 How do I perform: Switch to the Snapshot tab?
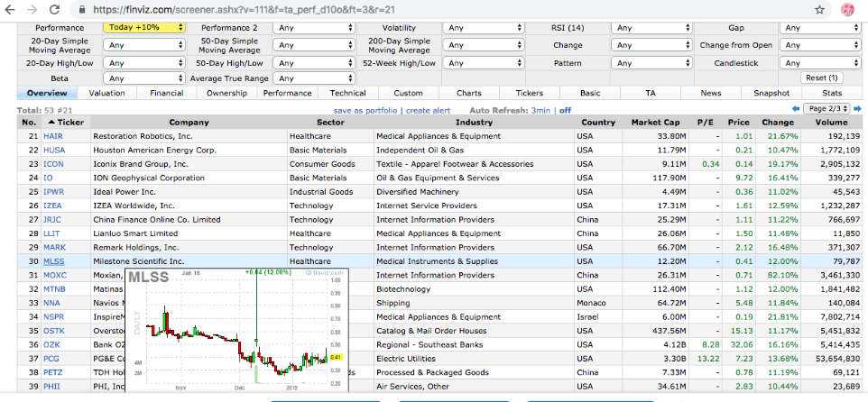(771, 93)
